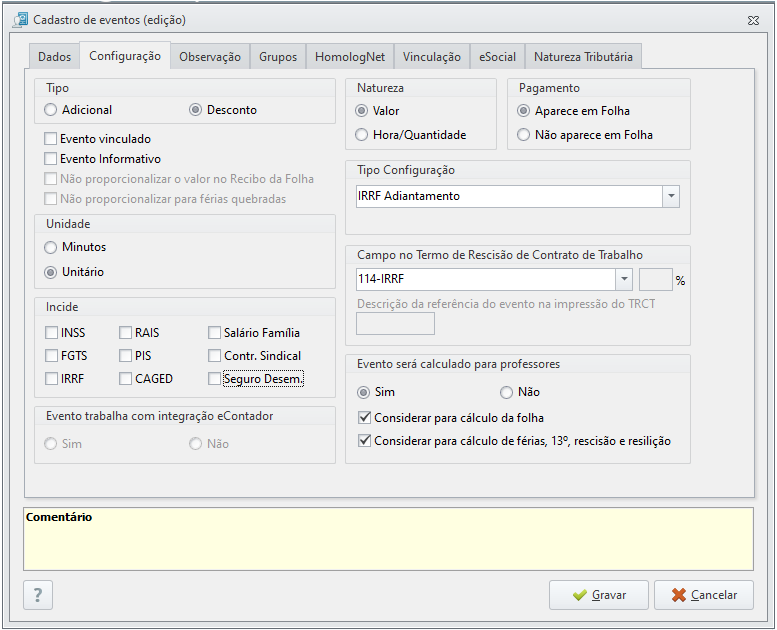
Task: Click the percentage input field
Action: pyautogui.click(x=656, y=280)
